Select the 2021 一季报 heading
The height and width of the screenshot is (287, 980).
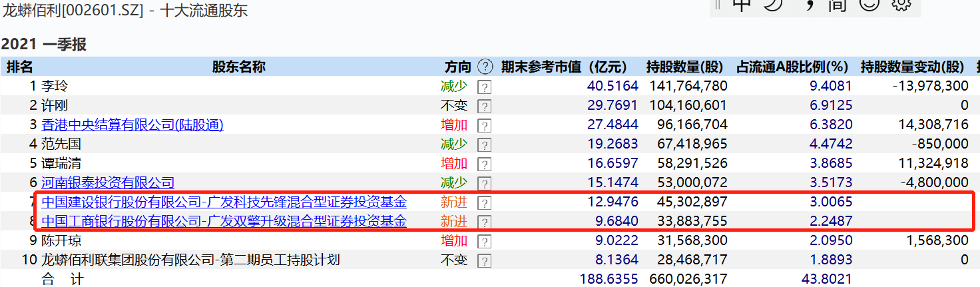(44, 45)
